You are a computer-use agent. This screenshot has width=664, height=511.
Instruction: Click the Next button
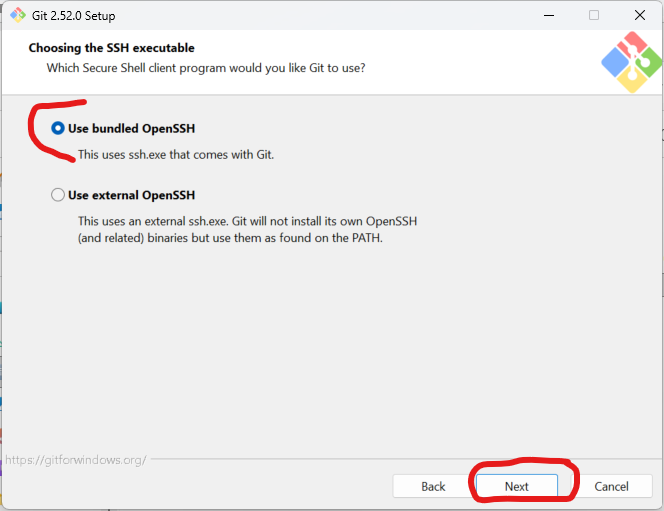pos(517,486)
